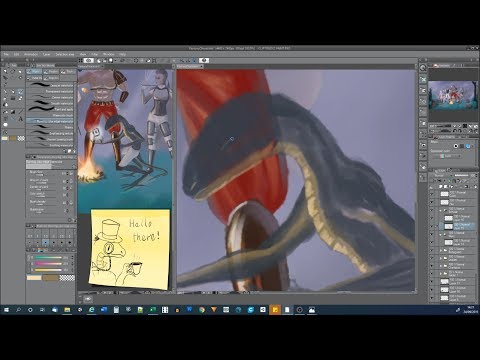
Task: Toggle the eye of the bottom-most visible layer row
Action: (x=432, y=298)
